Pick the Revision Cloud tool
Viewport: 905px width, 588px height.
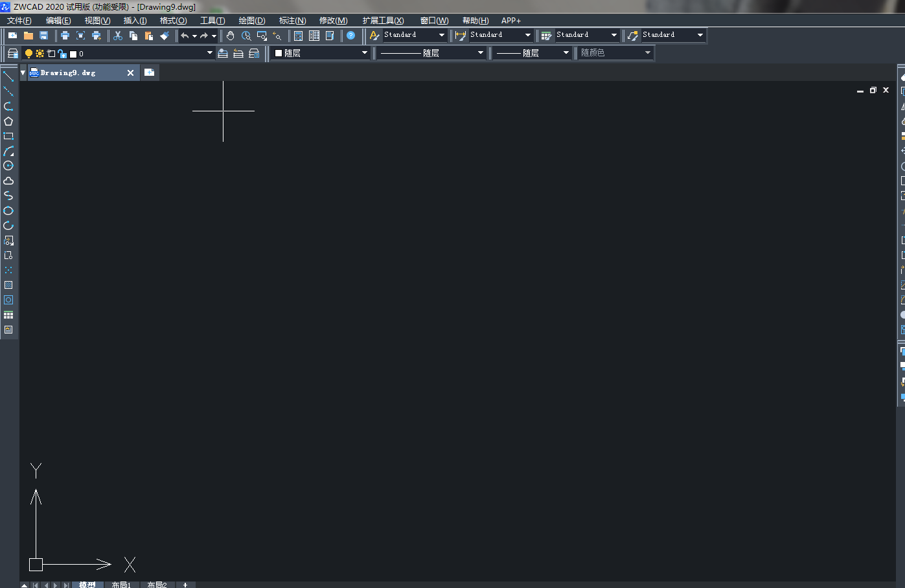point(9,181)
